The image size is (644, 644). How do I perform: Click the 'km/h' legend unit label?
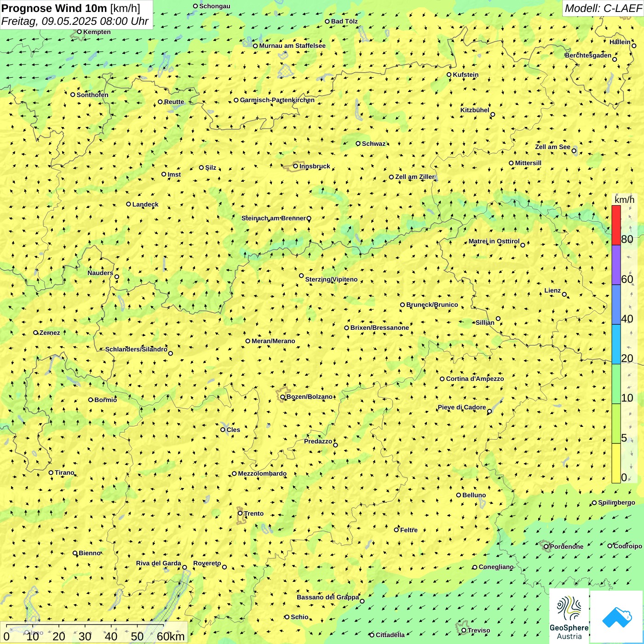pyautogui.click(x=624, y=200)
